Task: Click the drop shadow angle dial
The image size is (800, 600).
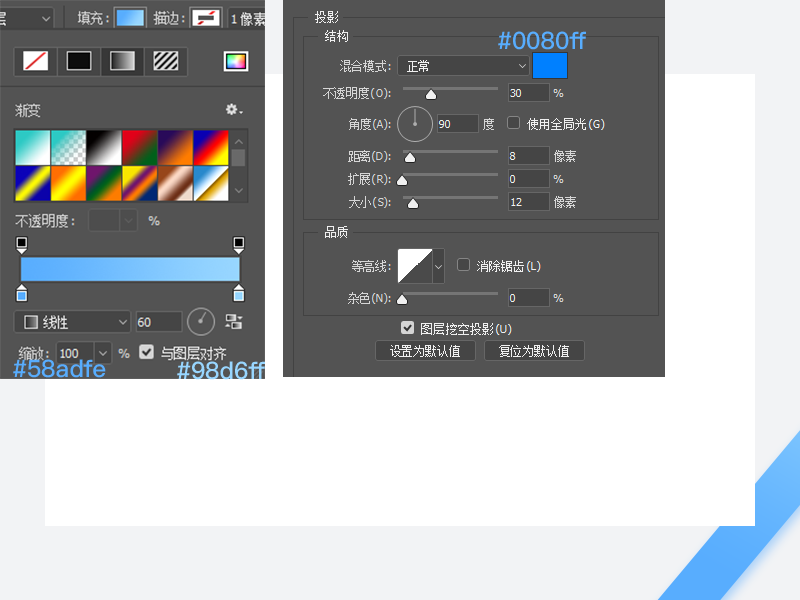Action: pos(415,124)
